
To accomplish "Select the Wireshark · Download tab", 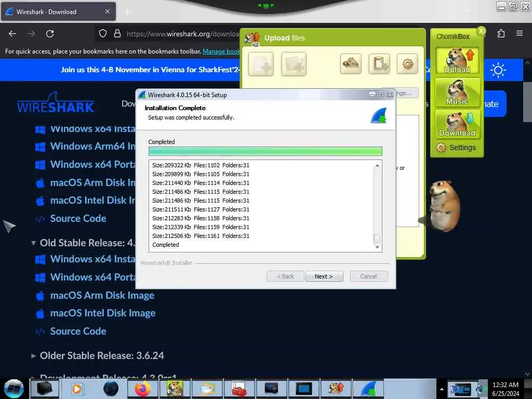I will [x=58, y=12].
